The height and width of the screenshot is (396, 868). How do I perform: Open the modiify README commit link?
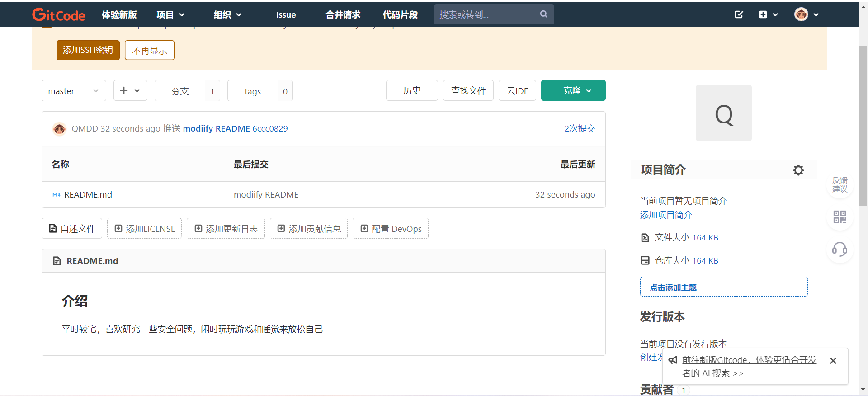(216, 129)
